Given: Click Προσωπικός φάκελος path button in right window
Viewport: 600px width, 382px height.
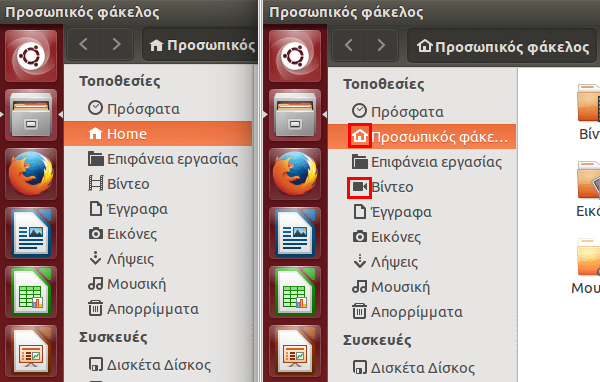Looking at the screenshot, I should tap(502, 46).
